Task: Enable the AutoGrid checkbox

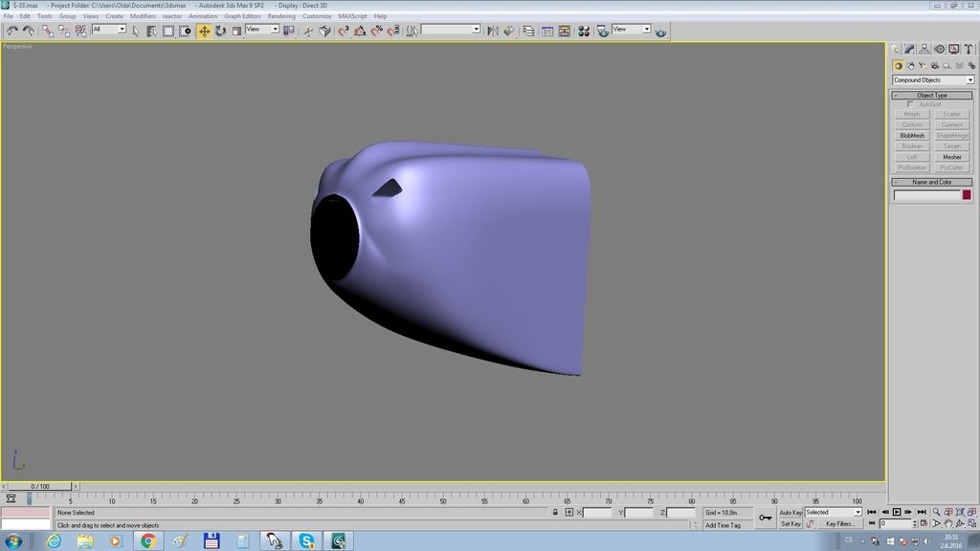Action: [910, 104]
